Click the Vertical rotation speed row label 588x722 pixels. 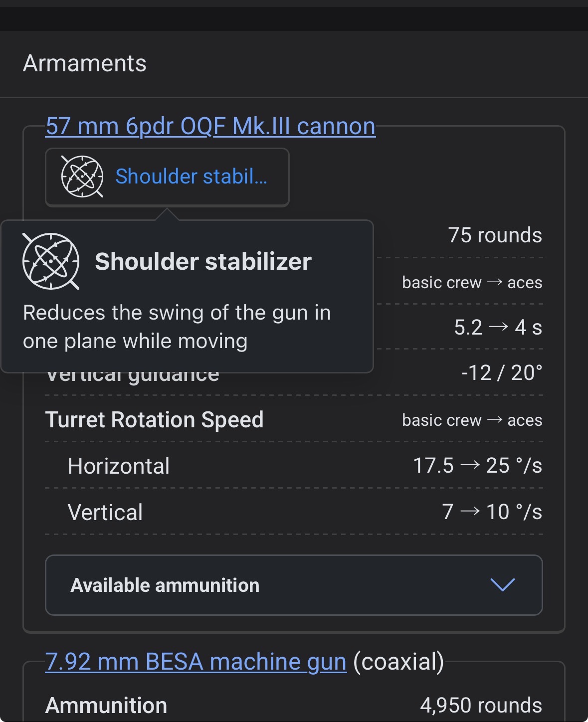point(105,513)
